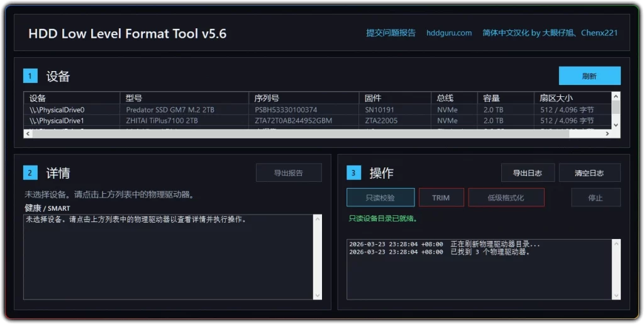Viewport: 644px width, 324px height.
Task: Click the device list horizontal scrollbar thumb
Action: tap(301, 133)
